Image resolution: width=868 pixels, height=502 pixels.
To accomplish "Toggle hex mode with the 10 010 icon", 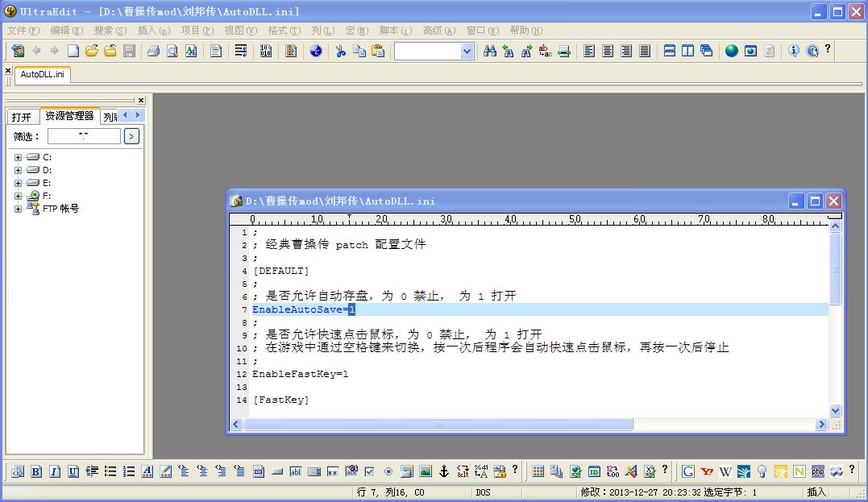I will 266,51.
